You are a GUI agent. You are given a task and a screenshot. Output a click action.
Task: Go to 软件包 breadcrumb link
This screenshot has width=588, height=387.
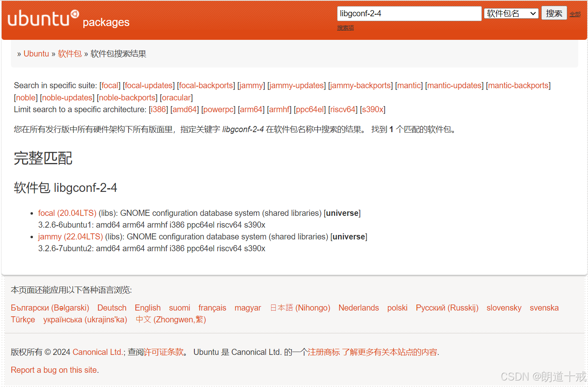click(70, 54)
